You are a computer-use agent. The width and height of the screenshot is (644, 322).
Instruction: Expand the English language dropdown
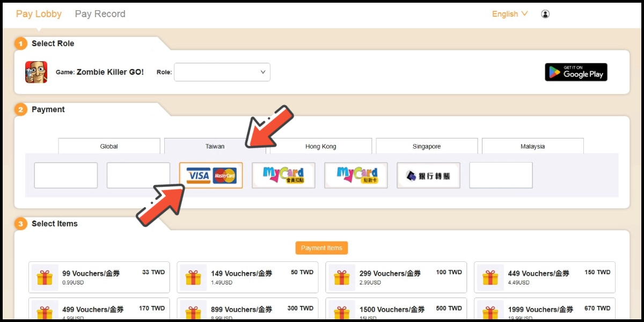[x=510, y=14]
